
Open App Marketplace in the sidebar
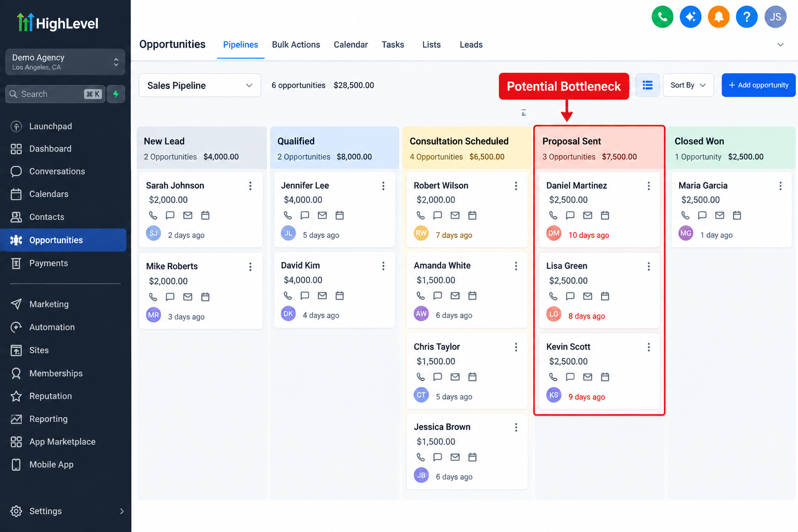[x=63, y=442]
